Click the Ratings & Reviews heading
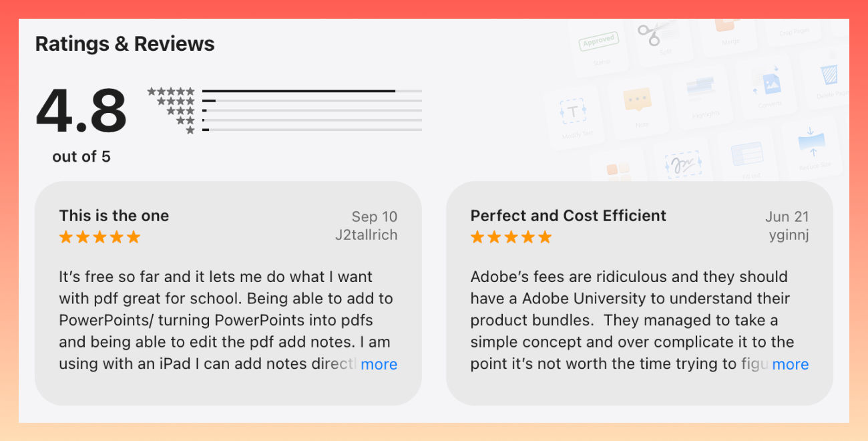 pos(125,44)
